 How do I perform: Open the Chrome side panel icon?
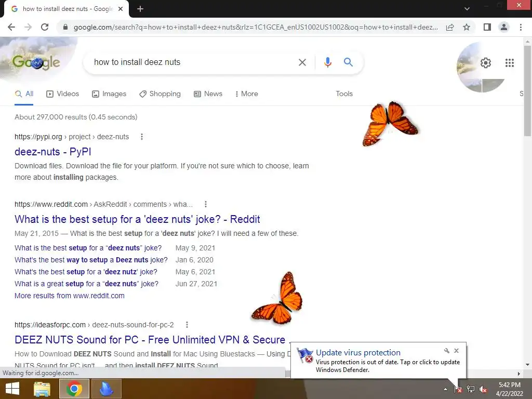(x=487, y=27)
